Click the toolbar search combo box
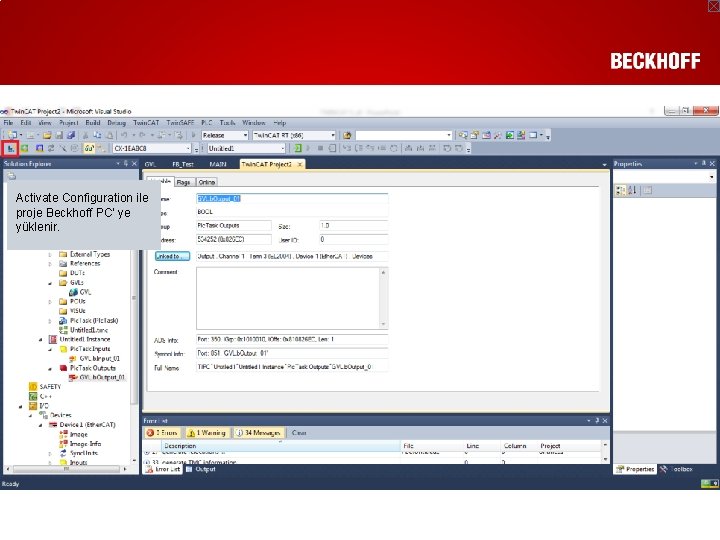This screenshot has width=720, height=540. (404, 135)
